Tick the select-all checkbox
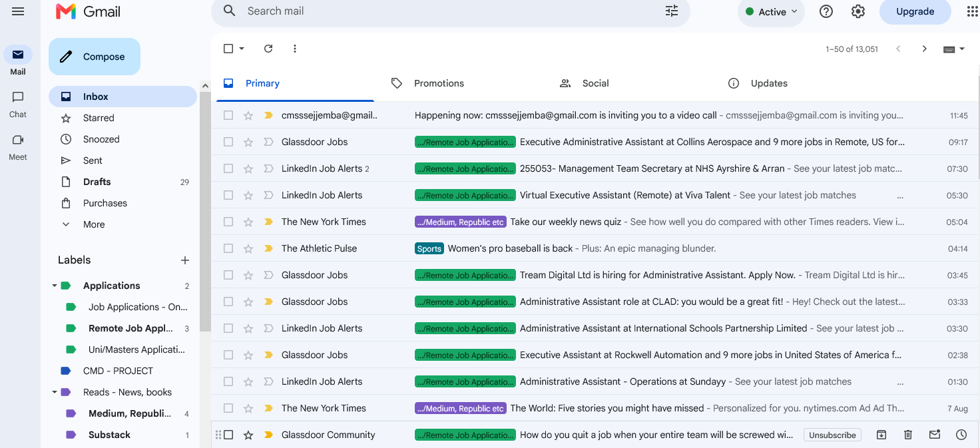This screenshot has width=980, height=448. click(x=228, y=49)
